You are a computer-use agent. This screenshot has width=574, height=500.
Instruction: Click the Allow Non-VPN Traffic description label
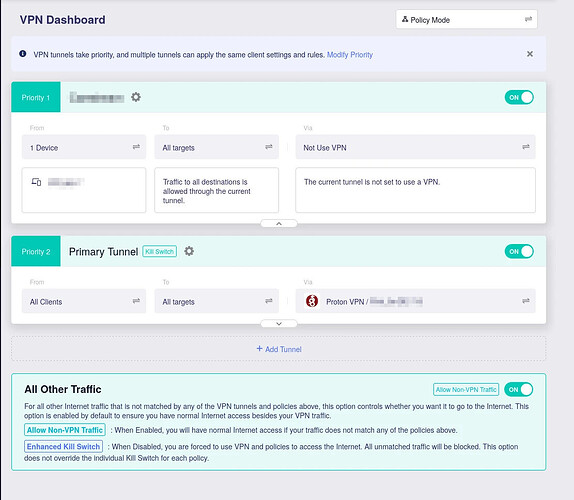coord(65,430)
